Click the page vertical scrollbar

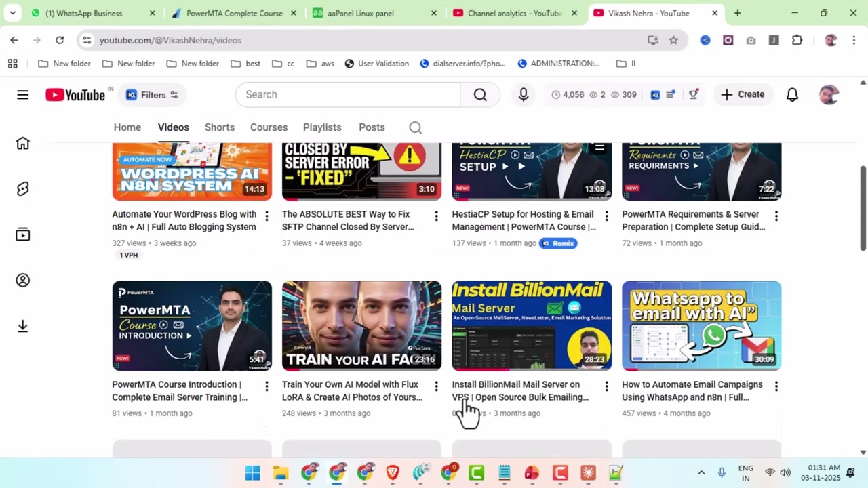(x=863, y=209)
